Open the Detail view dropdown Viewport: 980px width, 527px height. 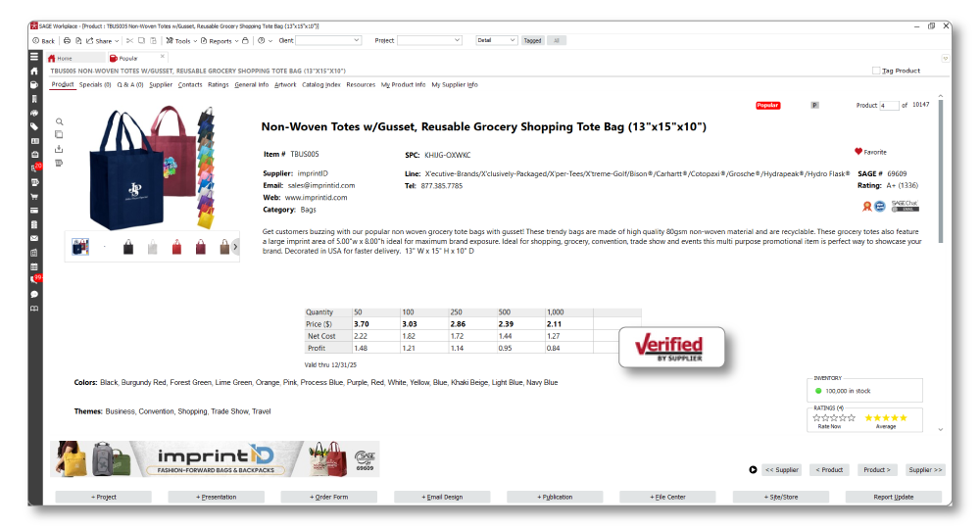(x=497, y=41)
